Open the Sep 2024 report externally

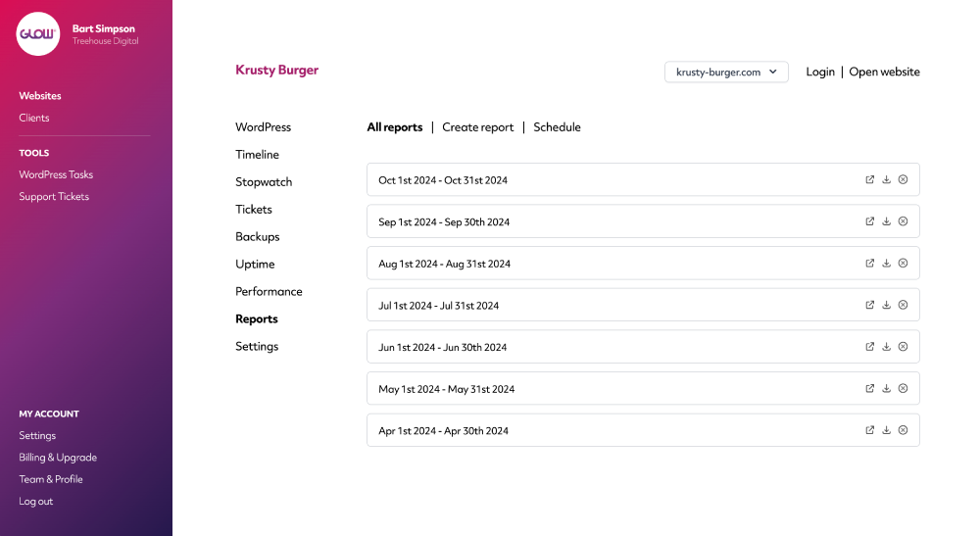coord(869,221)
